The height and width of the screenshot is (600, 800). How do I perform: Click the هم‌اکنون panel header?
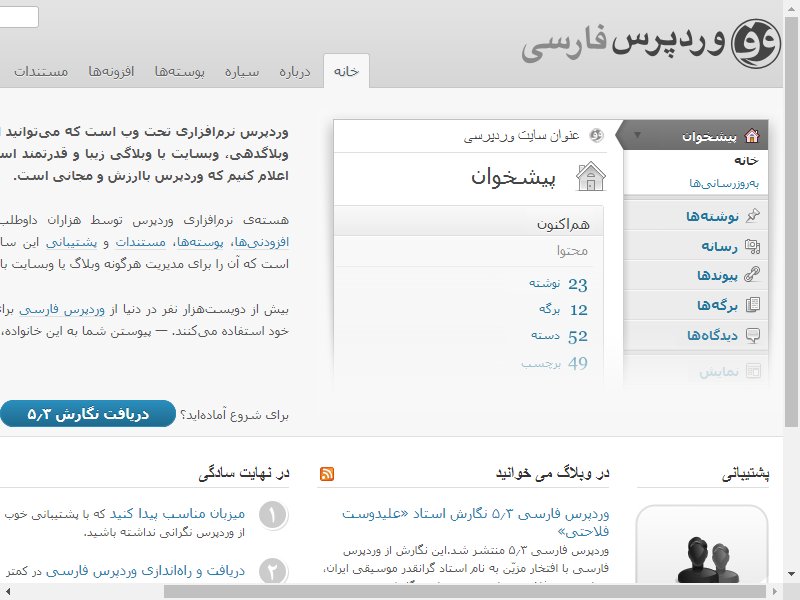(468, 223)
